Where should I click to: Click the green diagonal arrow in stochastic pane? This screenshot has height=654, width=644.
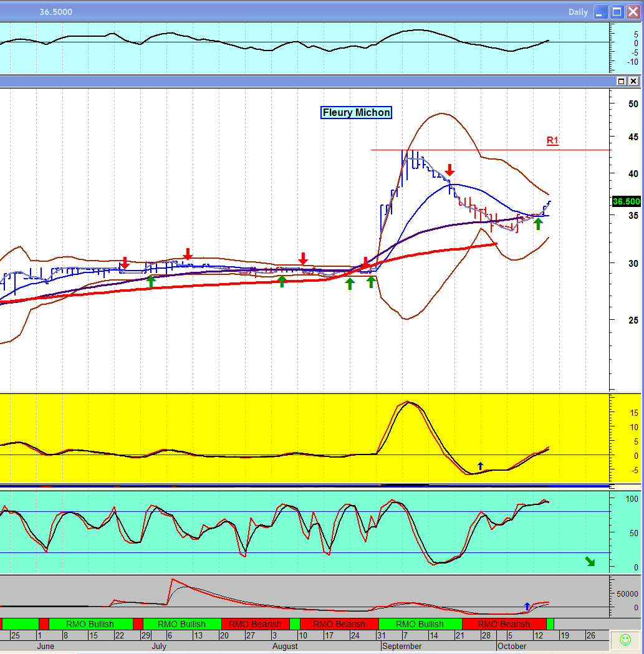(x=590, y=561)
